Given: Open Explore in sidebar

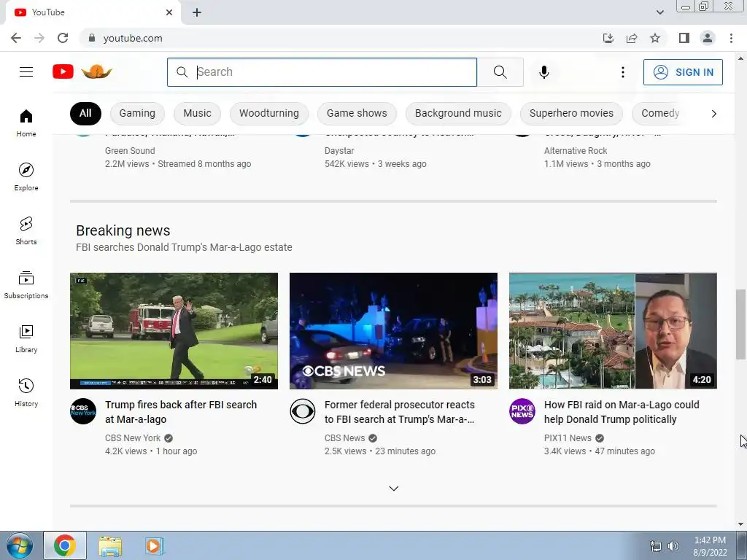Looking at the screenshot, I should click(x=26, y=176).
